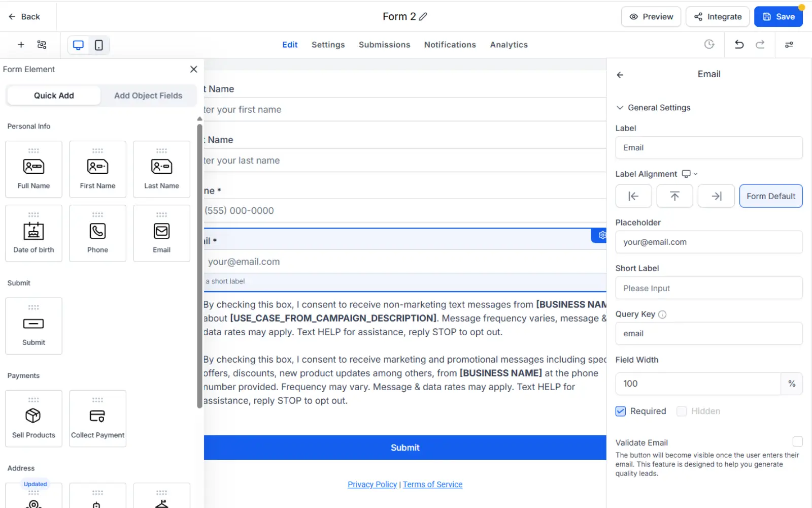Add the Submit button element
This screenshot has height=508, width=812.
click(x=33, y=326)
